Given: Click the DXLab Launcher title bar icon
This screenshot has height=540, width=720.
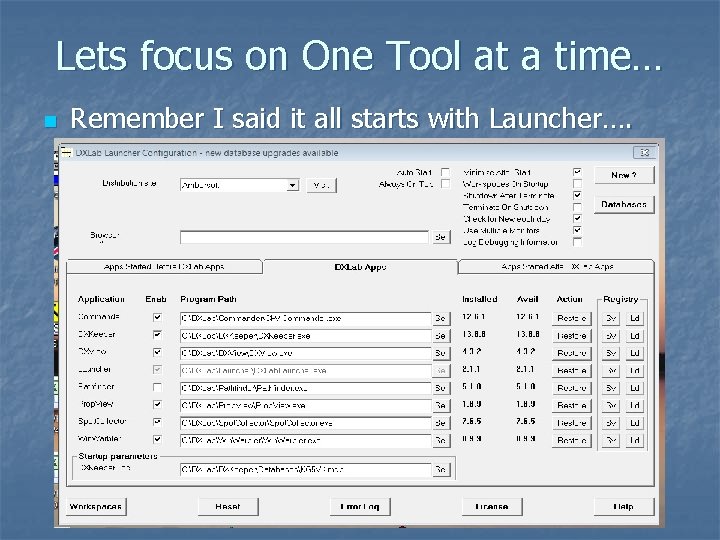Looking at the screenshot, I should (67, 152).
